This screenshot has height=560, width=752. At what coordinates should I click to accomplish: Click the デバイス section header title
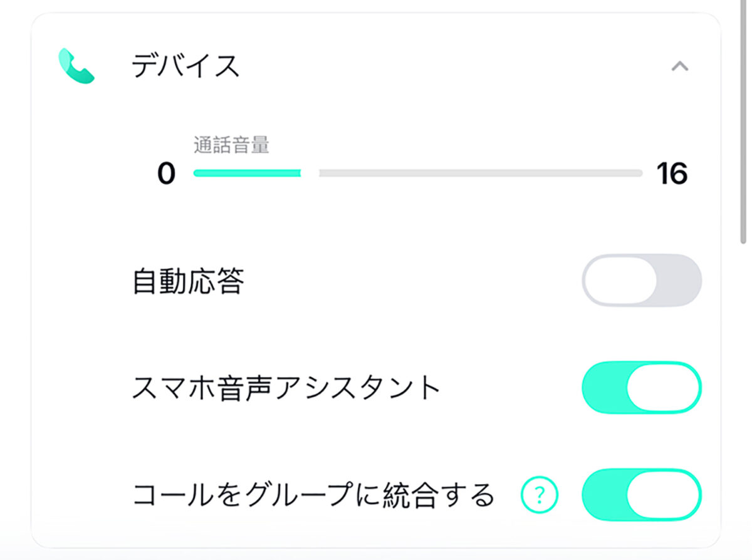pyautogui.click(x=186, y=66)
